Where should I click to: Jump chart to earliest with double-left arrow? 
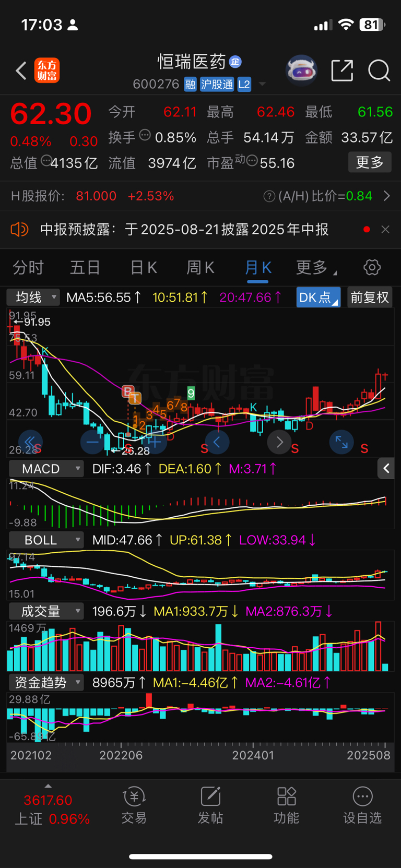tap(30, 442)
